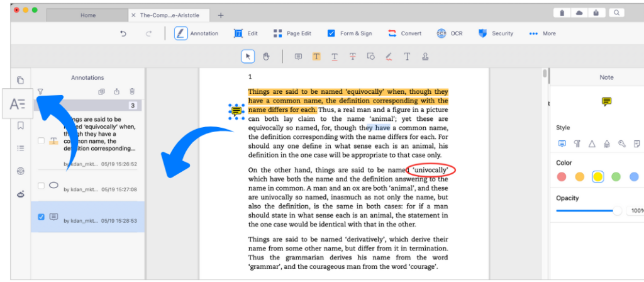Select the green color swatch
The height and width of the screenshot is (282, 644).
(x=616, y=177)
